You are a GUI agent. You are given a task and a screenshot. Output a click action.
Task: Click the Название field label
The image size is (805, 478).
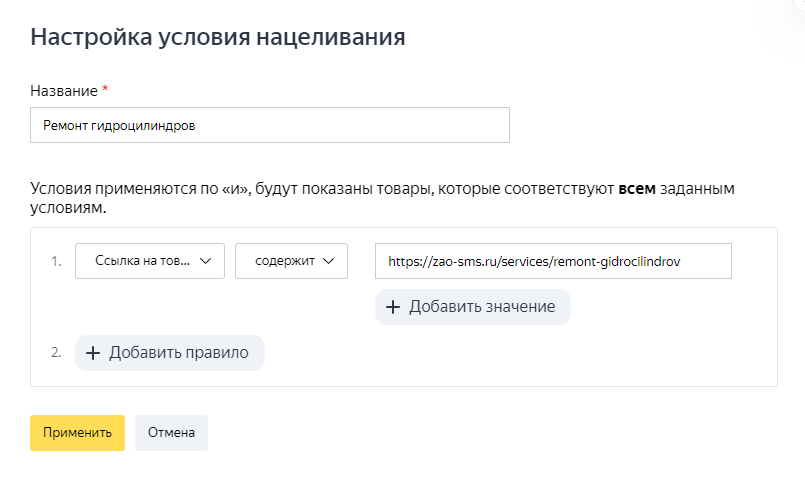64,91
